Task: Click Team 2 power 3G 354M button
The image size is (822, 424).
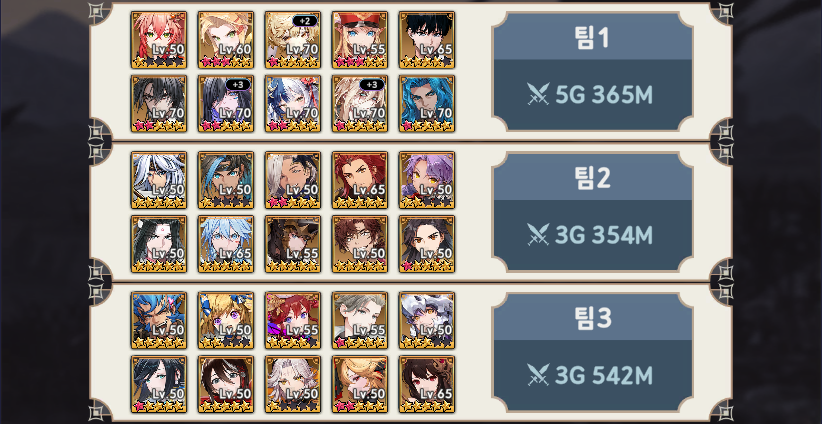Action: coord(592,235)
